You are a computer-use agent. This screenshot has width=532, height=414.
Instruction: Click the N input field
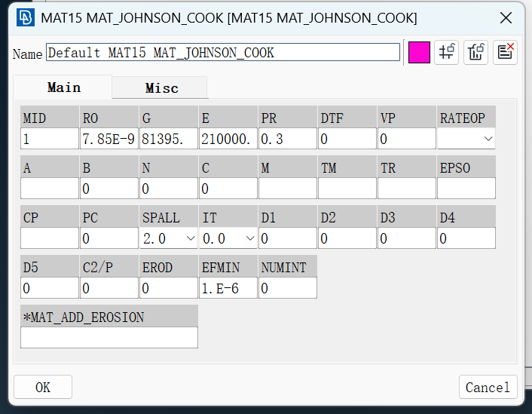pos(169,189)
